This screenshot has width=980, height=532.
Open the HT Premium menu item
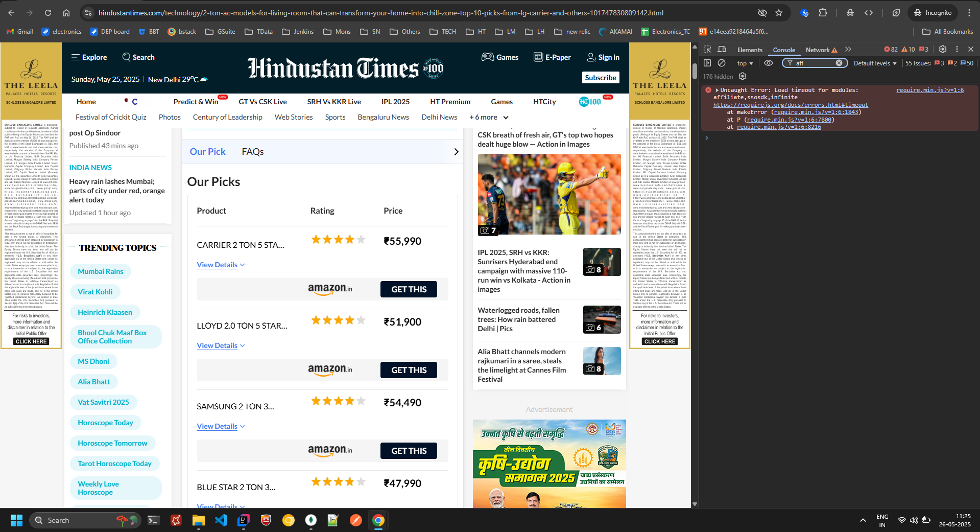click(450, 102)
